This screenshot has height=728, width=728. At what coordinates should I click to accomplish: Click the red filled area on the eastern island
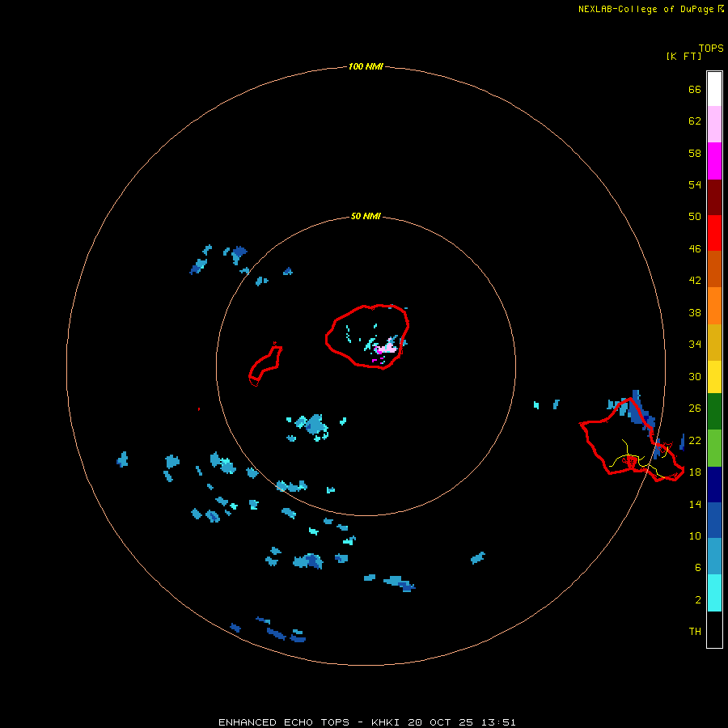[x=632, y=461]
